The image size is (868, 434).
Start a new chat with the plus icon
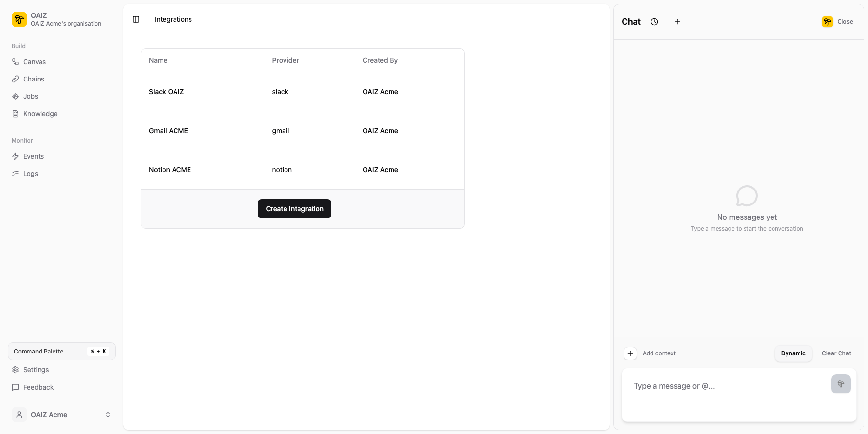[x=678, y=22]
